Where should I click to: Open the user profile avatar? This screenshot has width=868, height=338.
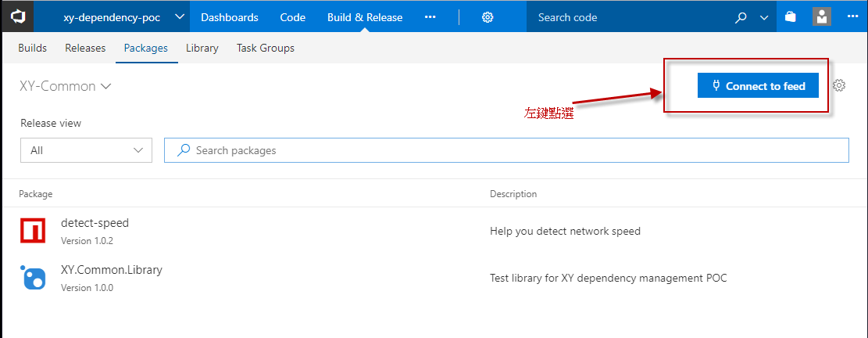[x=821, y=17]
